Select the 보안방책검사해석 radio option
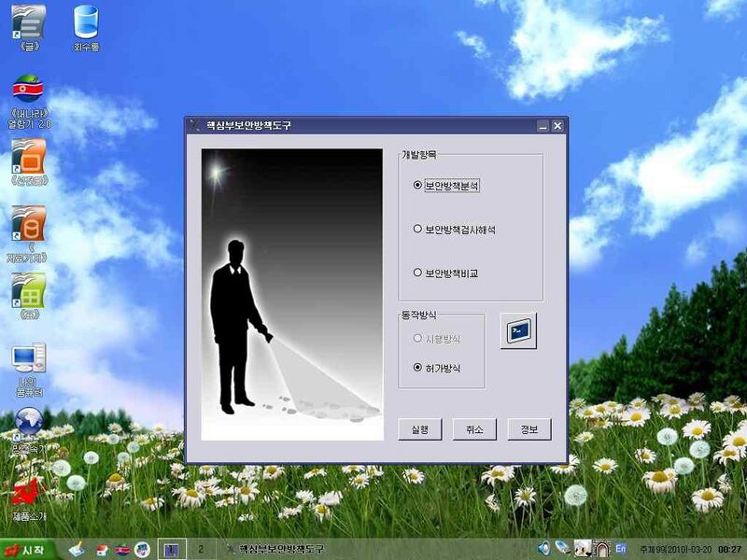This screenshot has width=747, height=560. [x=417, y=229]
